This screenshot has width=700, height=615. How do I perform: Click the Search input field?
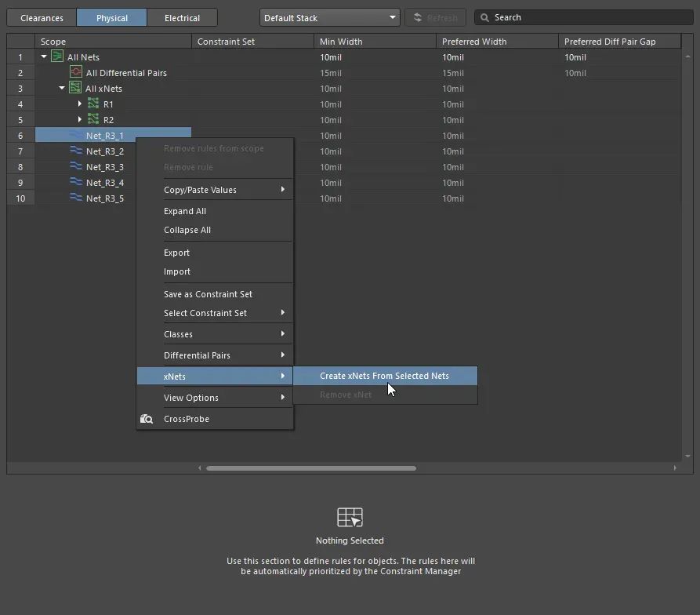tap(584, 18)
